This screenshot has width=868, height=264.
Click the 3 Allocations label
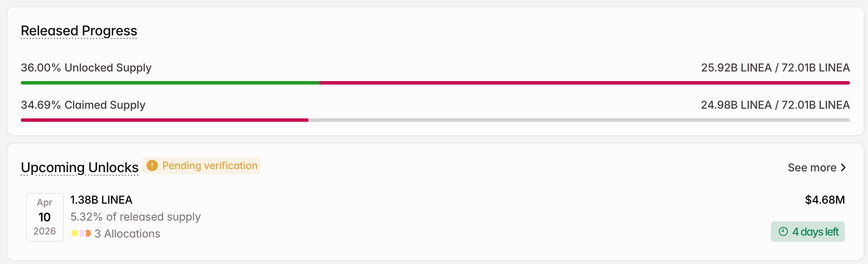point(127,234)
